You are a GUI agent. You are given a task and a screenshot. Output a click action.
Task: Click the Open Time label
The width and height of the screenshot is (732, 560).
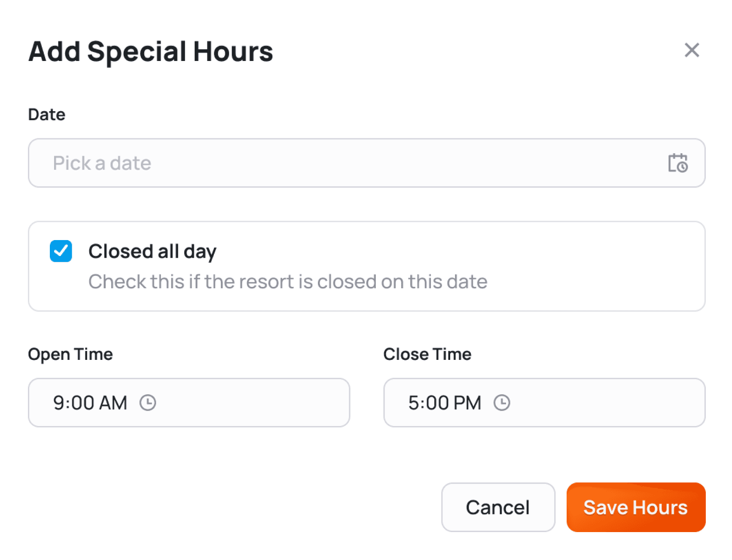tap(70, 354)
